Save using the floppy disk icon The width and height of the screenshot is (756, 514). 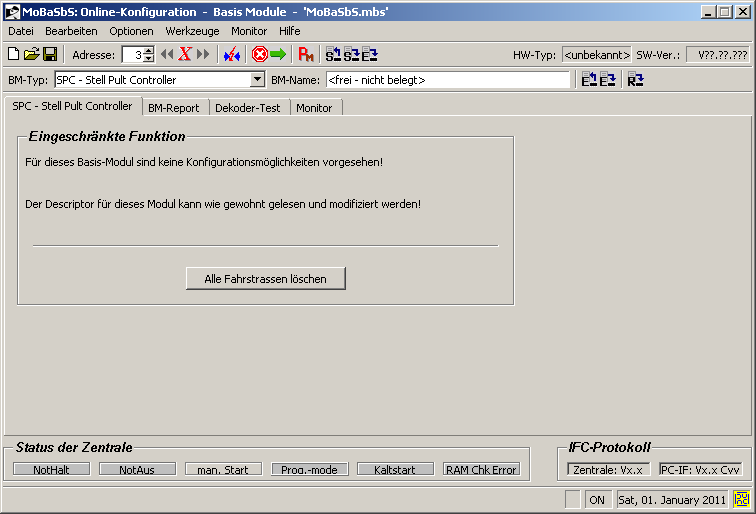tap(49, 55)
